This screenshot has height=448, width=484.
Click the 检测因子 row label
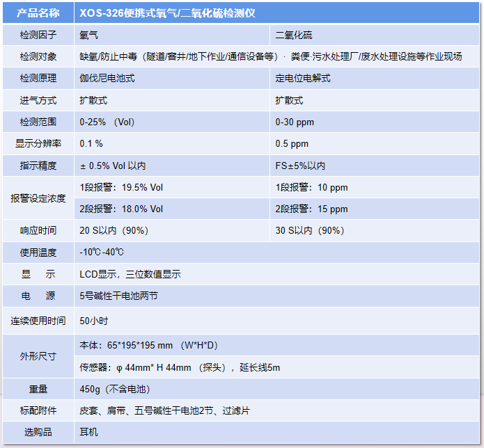tap(38, 35)
